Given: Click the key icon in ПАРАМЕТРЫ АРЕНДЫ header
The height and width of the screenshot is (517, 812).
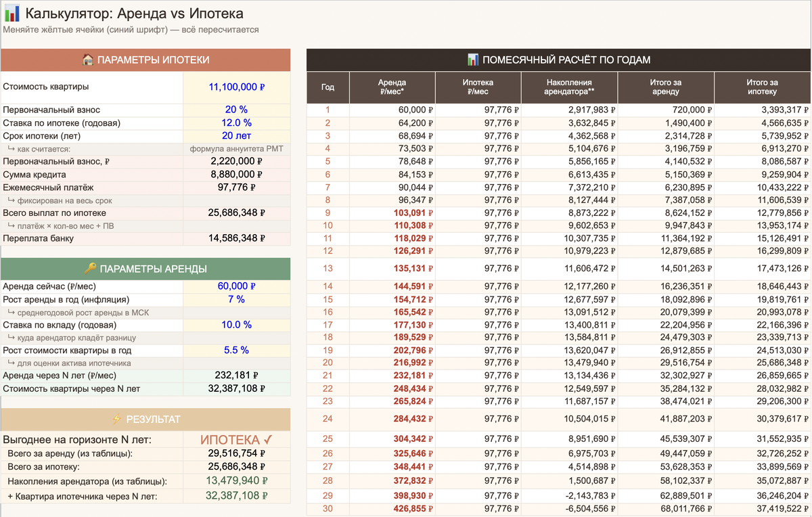Looking at the screenshot, I should coord(90,269).
